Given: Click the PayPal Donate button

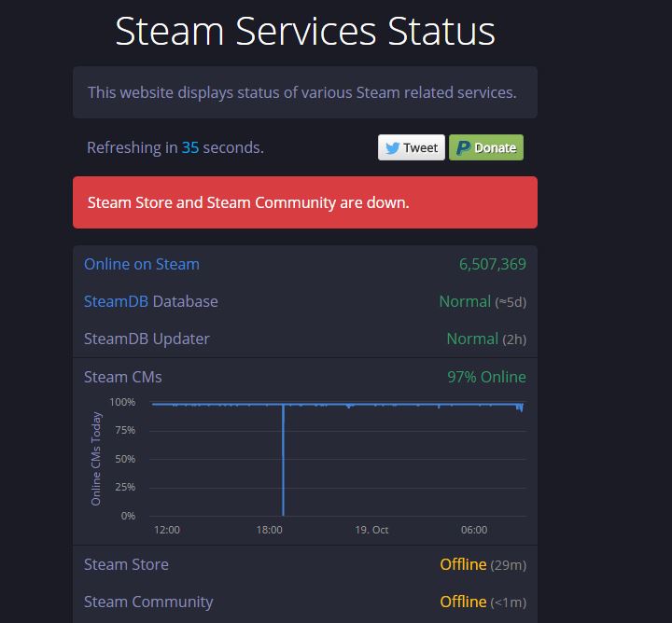Looking at the screenshot, I should coord(486,147).
